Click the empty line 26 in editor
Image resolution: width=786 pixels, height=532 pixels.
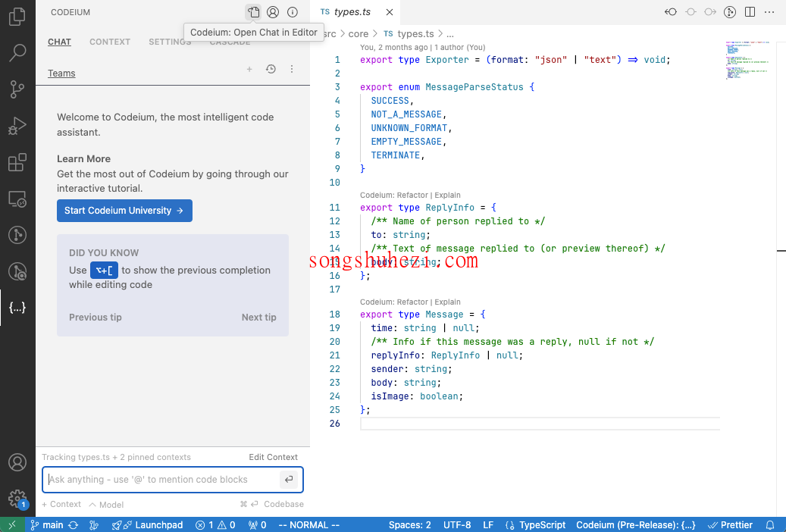(540, 423)
